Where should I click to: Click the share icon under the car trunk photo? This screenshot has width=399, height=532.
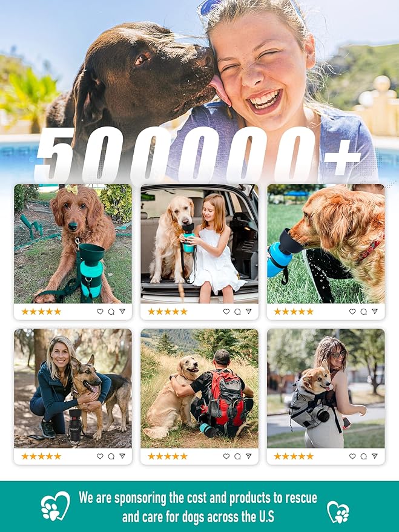(249, 312)
